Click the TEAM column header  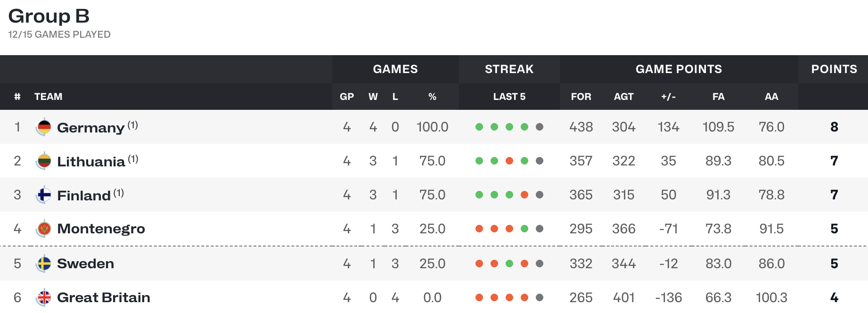48,97
